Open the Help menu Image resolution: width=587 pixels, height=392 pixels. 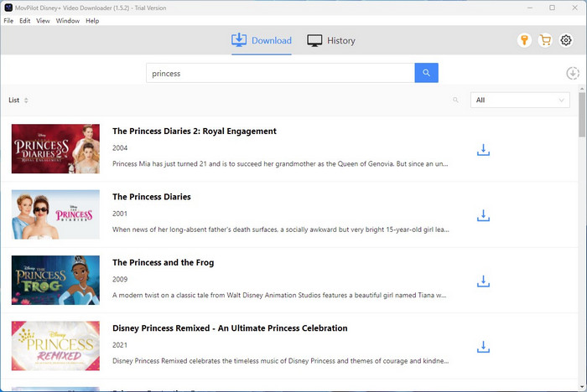point(92,21)
